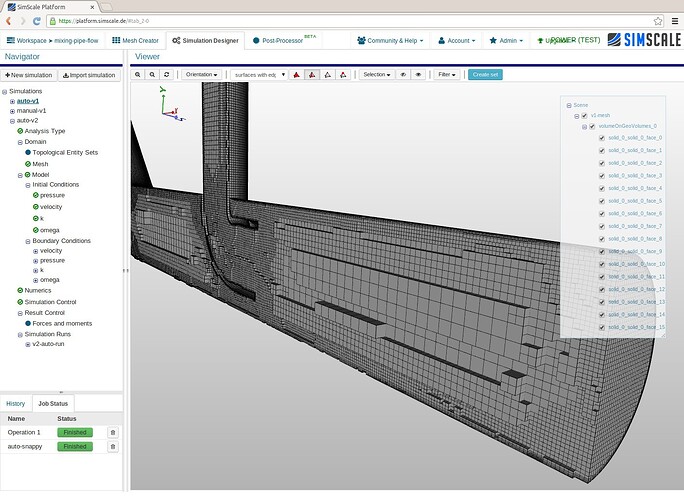This screenshot has width=684, height=500.
Task: Click the zoom in magnifier icon
Action: [x=137, y=75]
